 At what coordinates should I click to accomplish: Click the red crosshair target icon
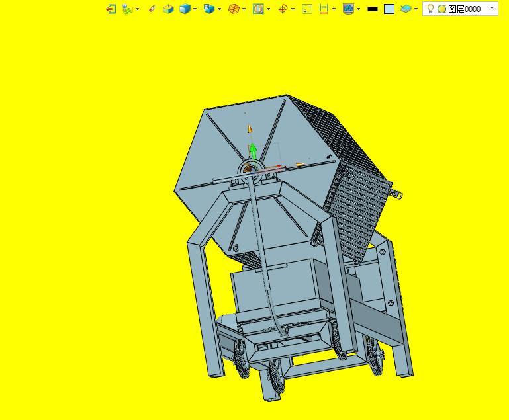click(283, 9)
